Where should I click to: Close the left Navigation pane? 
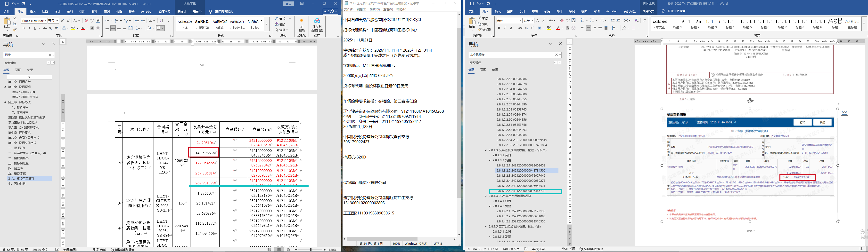53,44
